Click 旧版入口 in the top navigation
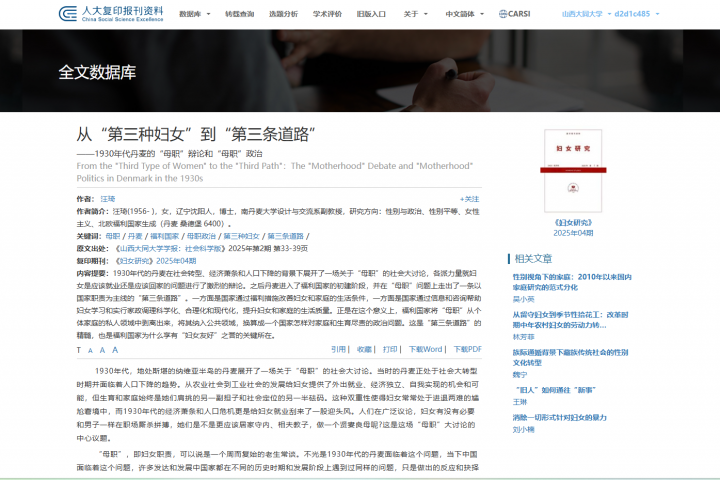This screenshot has height=480, width=720. click(371, 14)
